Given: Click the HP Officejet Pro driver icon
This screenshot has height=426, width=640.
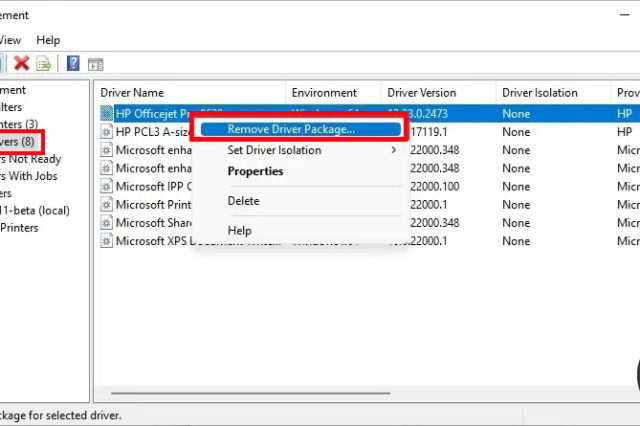Looking at the screenshot, I should (x=107, y=113).
